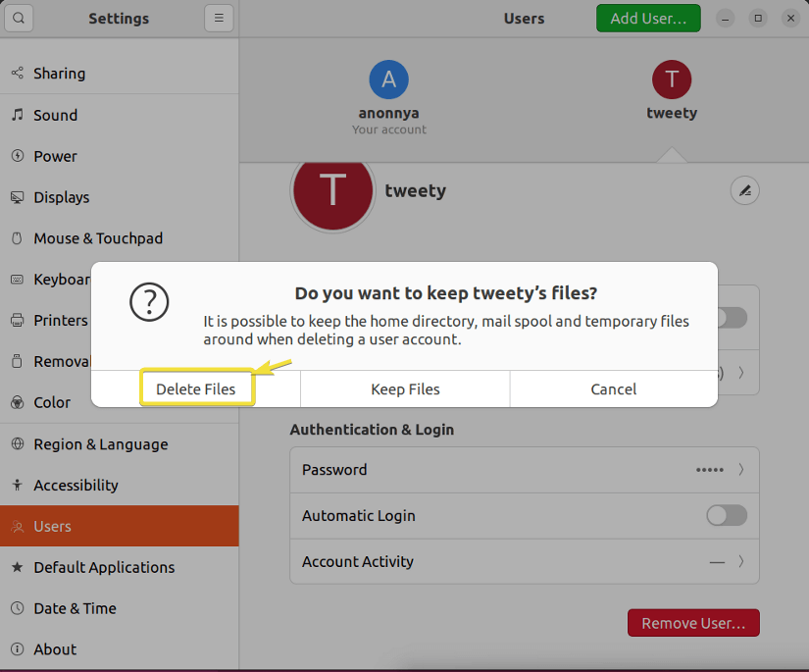The image size is (809, 672).
Task: Click the Keyboard icon in sidebar
Action: click(x=18, y=280)
